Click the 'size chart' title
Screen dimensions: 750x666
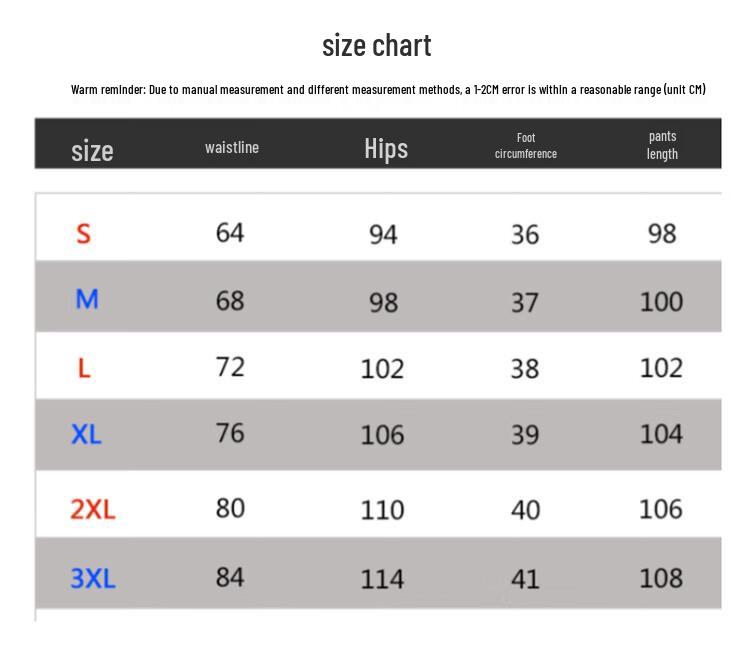[x=376, y=45]
